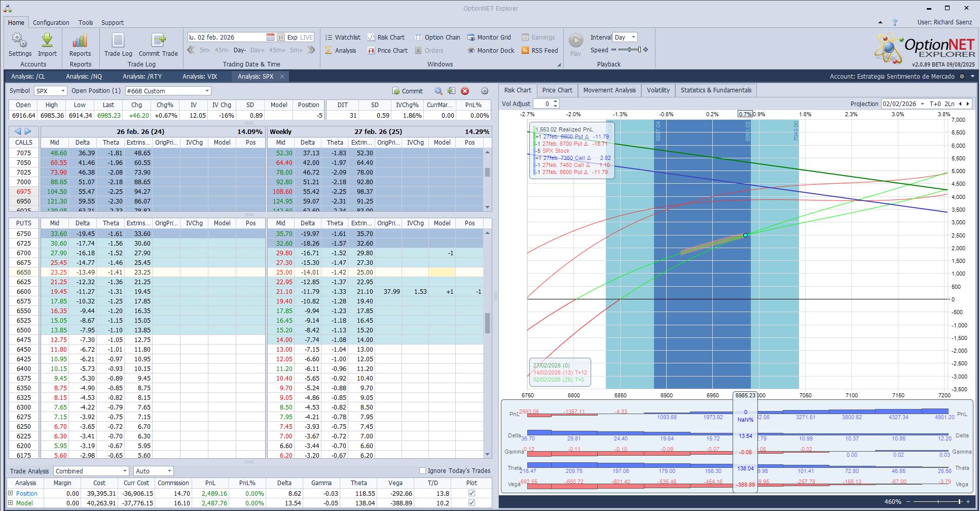Open the RSS Feed window
The image size is (980, 511).
pos(540,50)
